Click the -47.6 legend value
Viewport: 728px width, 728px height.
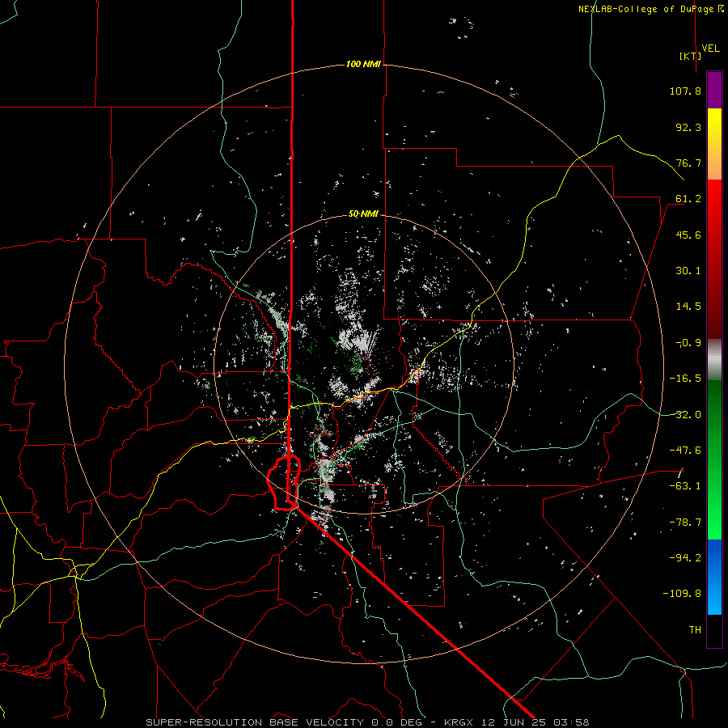(685, 451)
